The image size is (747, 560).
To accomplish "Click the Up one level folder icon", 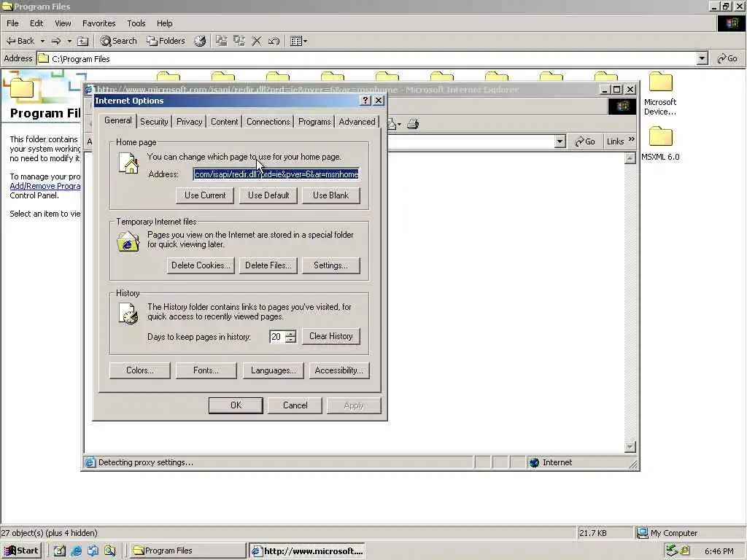I will 83,41.
